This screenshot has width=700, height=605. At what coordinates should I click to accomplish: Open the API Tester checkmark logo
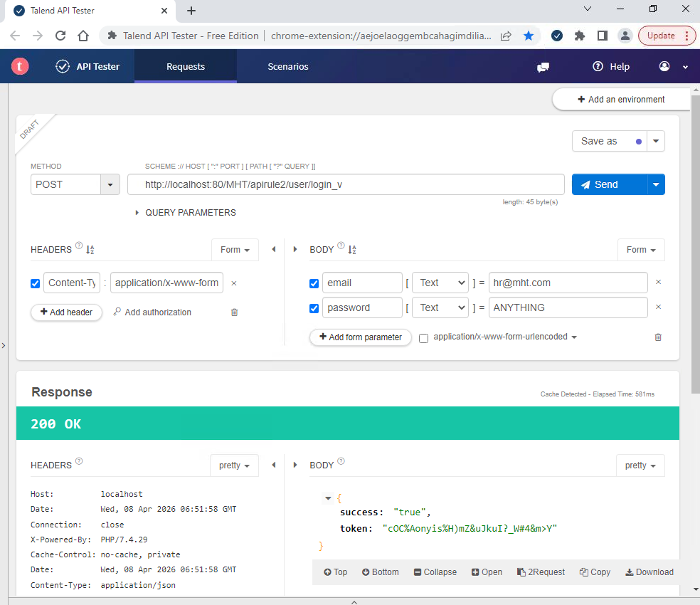[x=63, y=67]
